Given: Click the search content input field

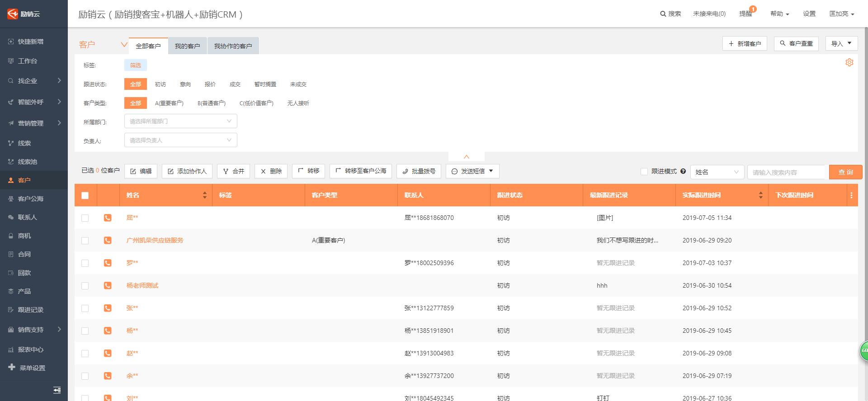Looking at the screenshot, I should tap(787, 172).
